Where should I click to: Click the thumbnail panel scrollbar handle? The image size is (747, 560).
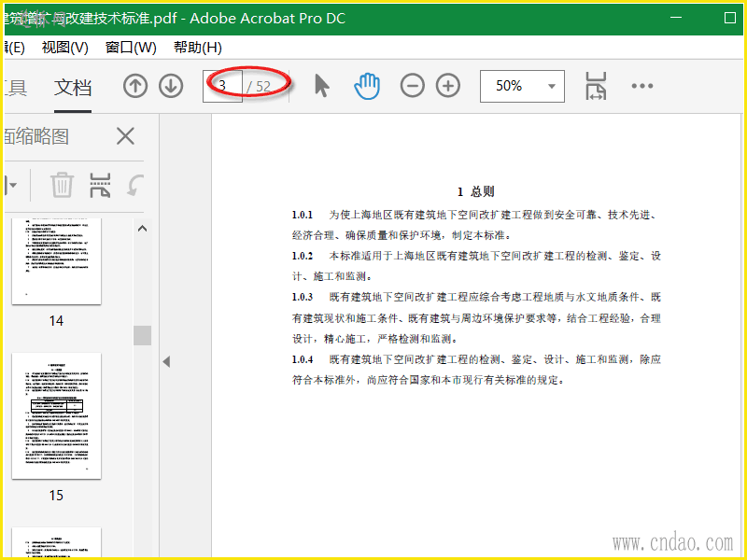pyautogui.click(x=142, y=335)
